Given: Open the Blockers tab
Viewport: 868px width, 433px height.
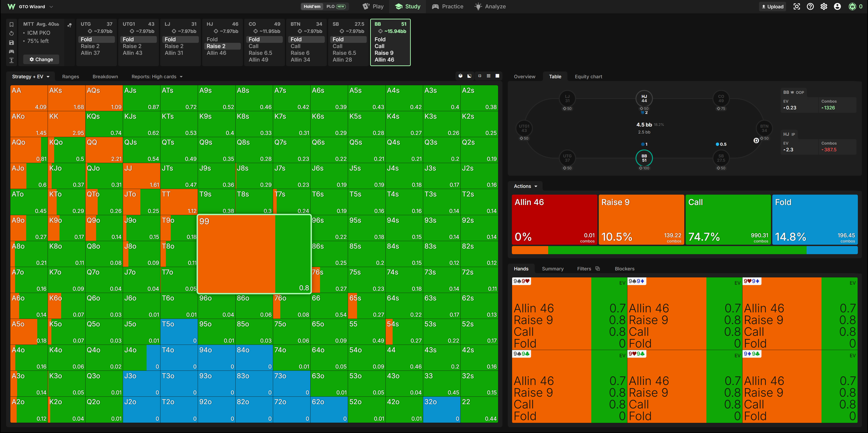Looking at the screenshot, I should coord(624,269).
